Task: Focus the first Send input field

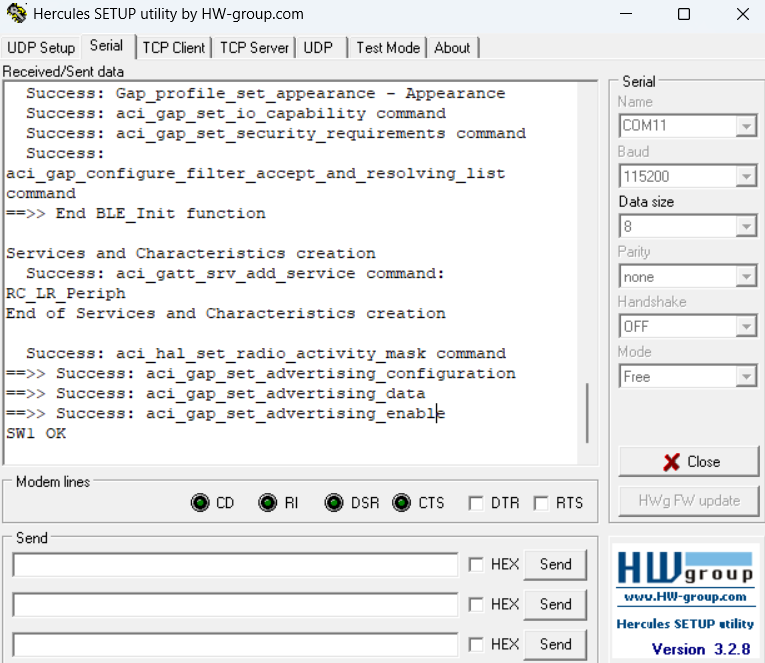Action: tap(235, 565)
